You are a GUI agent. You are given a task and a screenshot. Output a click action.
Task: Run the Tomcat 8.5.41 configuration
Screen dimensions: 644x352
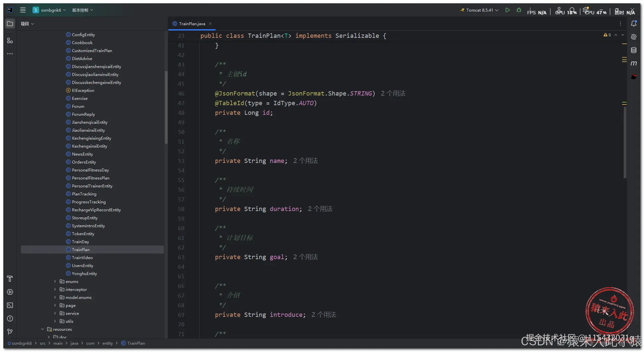point(508,10)
